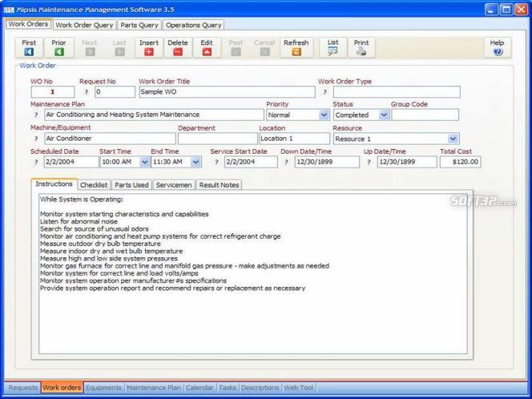The width and height of the screenshot is (532, 399).
Task: Open the Parts Used tab
Action: pyautogui.click(x=131, y=185)
